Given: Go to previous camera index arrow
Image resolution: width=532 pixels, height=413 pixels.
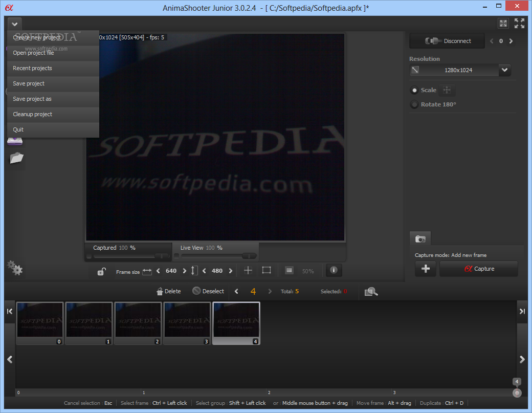Looking at the screenshot, I should [491, 41].
